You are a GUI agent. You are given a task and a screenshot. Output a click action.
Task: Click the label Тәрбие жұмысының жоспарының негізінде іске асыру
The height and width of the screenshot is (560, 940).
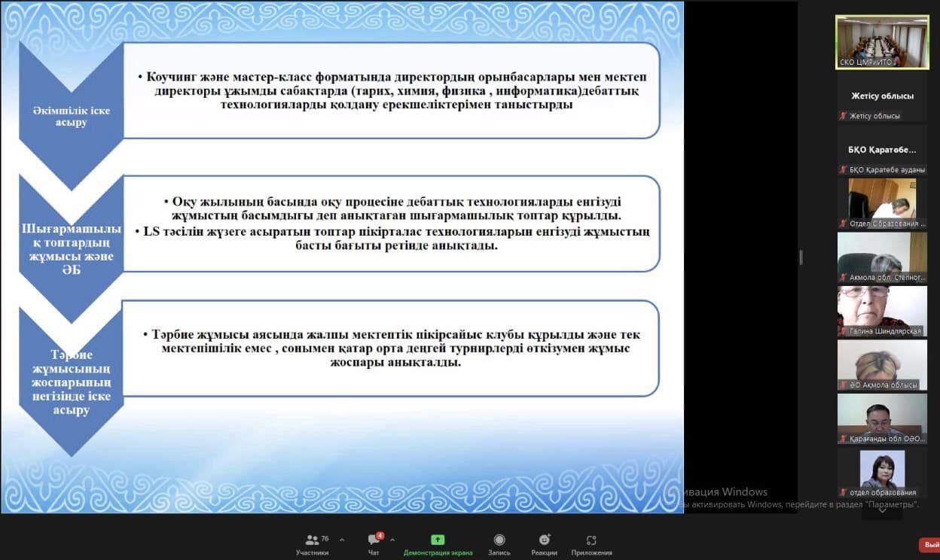tap(72, 382)
